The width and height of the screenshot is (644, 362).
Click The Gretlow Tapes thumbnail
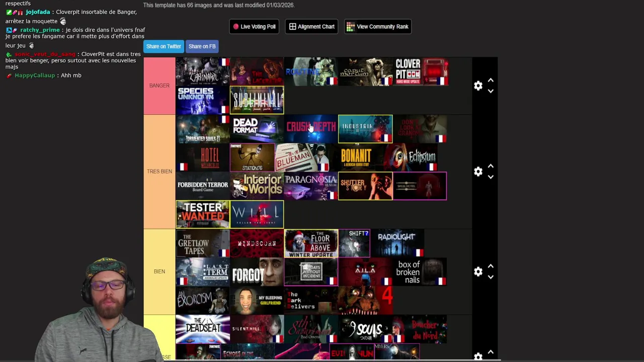click(202, 243)
